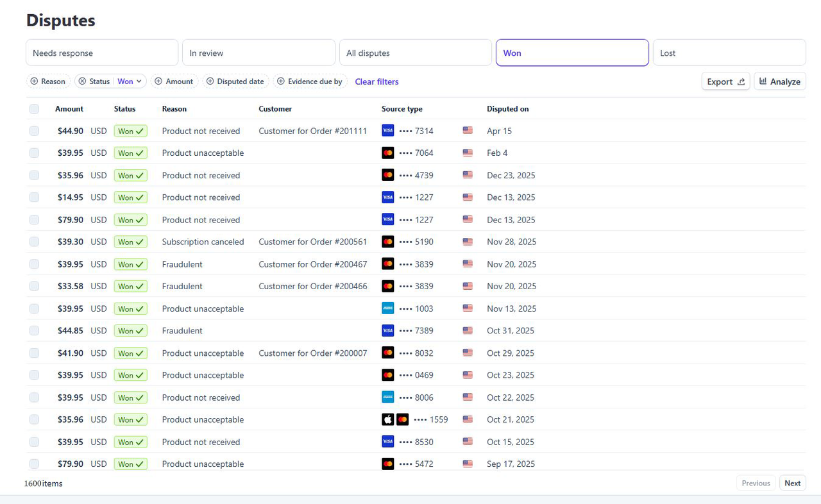Click the plus icon on Disputed date filter
Image resolution: width=821 pixels, height=504 pixels.
(x=210, y=81)
